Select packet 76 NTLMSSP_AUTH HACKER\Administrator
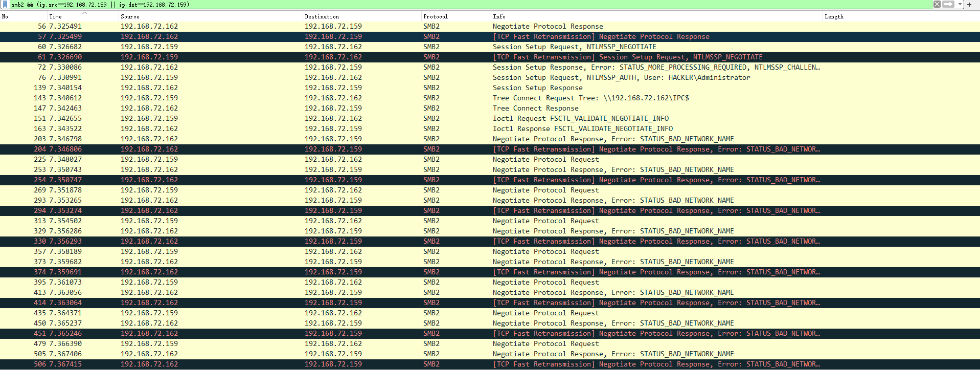The height and width of the screenshot is (388, 980). click(490, 78)
